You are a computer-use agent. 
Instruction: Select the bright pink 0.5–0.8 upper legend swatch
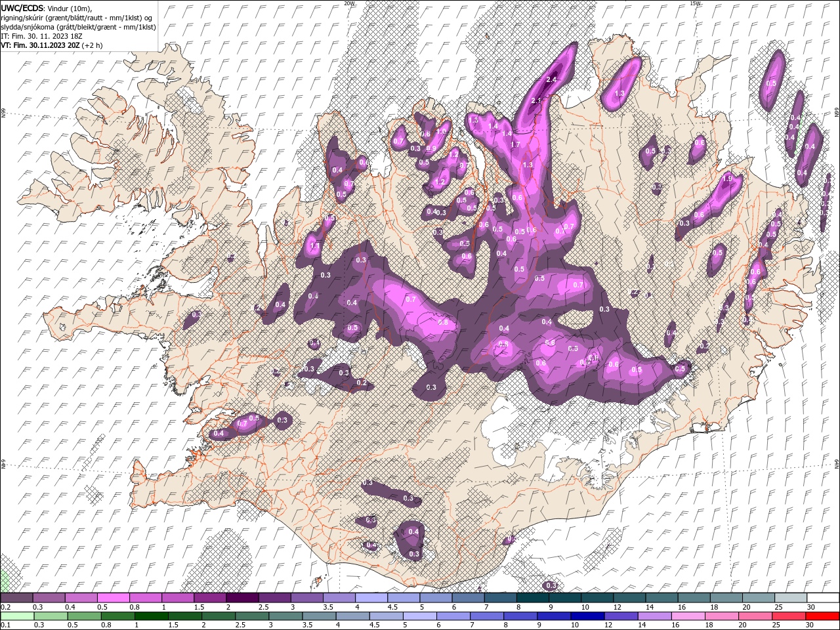[x=113, y=598]
